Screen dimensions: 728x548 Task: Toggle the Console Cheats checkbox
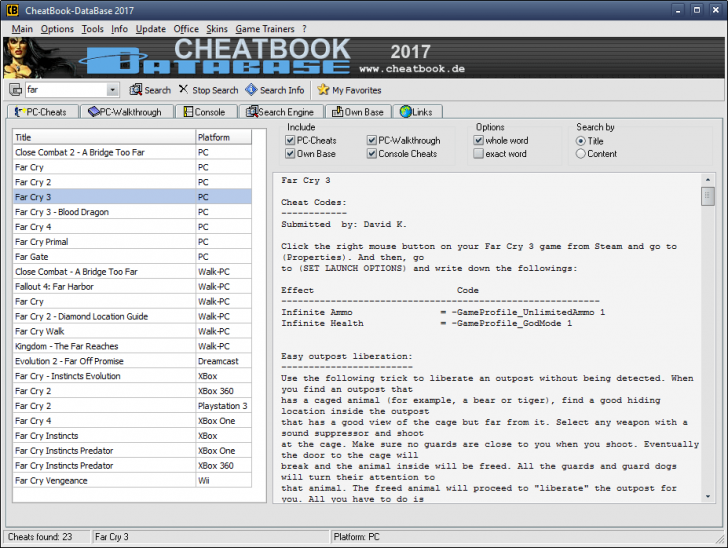[372, 154]
